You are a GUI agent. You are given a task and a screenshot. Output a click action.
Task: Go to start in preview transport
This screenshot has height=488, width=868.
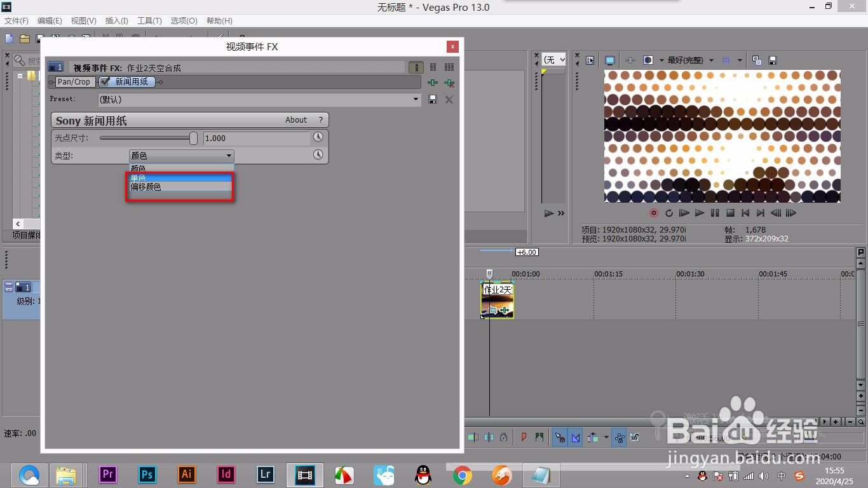pyautogui.click(x=745, y=213)
